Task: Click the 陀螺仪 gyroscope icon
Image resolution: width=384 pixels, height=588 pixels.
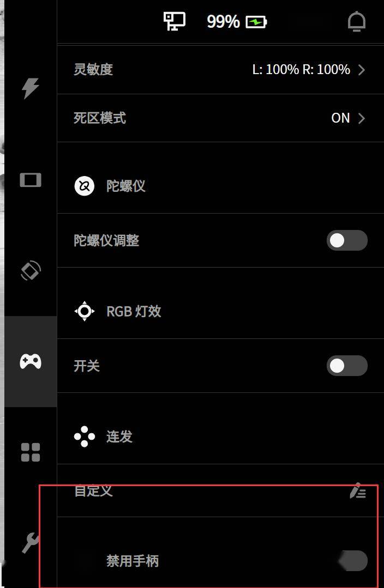Action: pos(85,186)
